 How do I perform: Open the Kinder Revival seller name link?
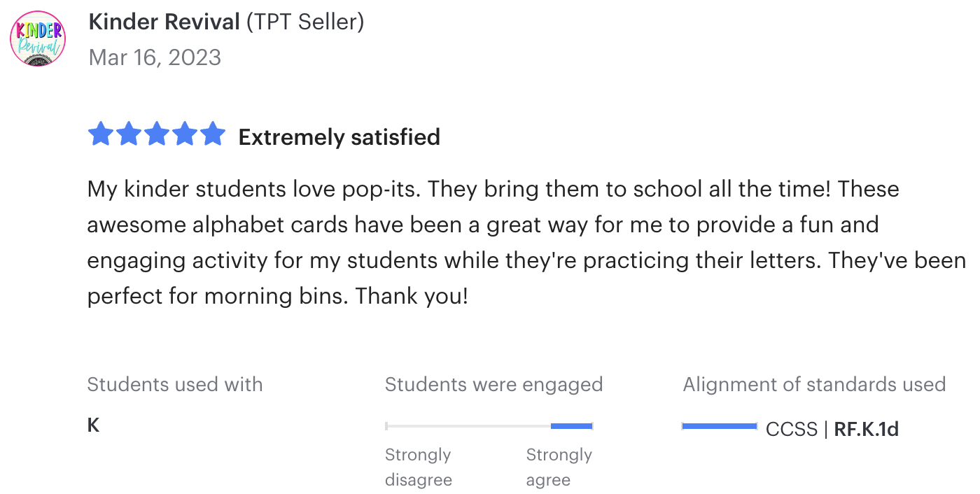click(x=164, y=22)
